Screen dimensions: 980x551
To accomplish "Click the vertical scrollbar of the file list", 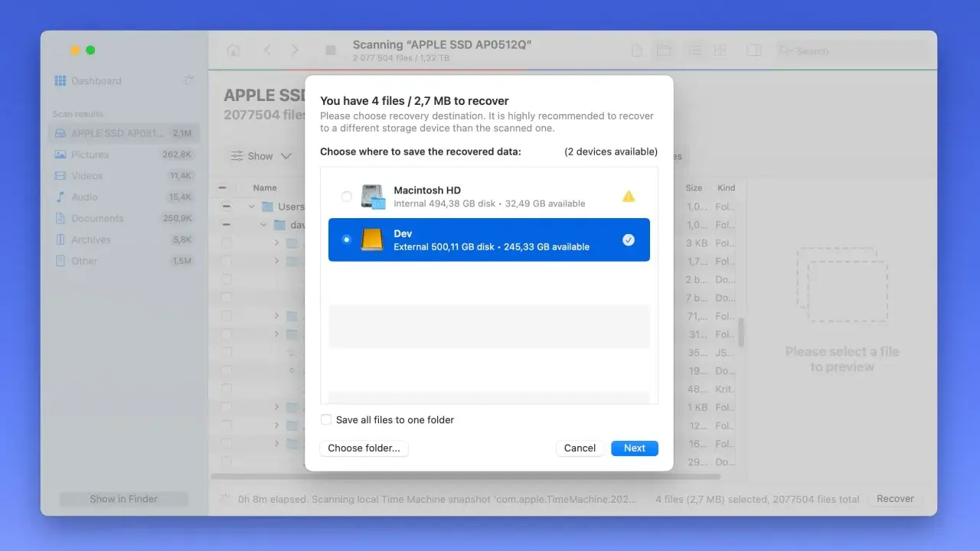I will [741, 333].
